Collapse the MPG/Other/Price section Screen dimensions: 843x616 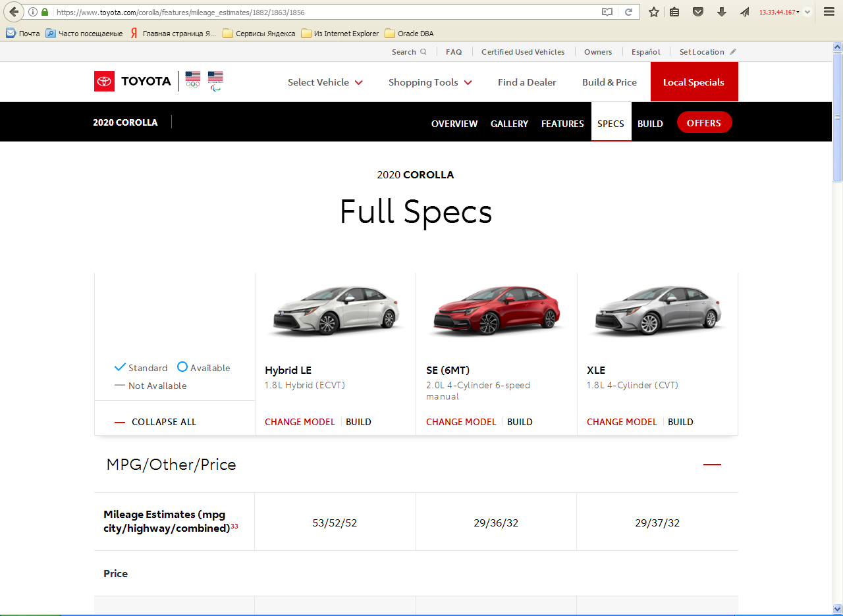coord(712,465)
